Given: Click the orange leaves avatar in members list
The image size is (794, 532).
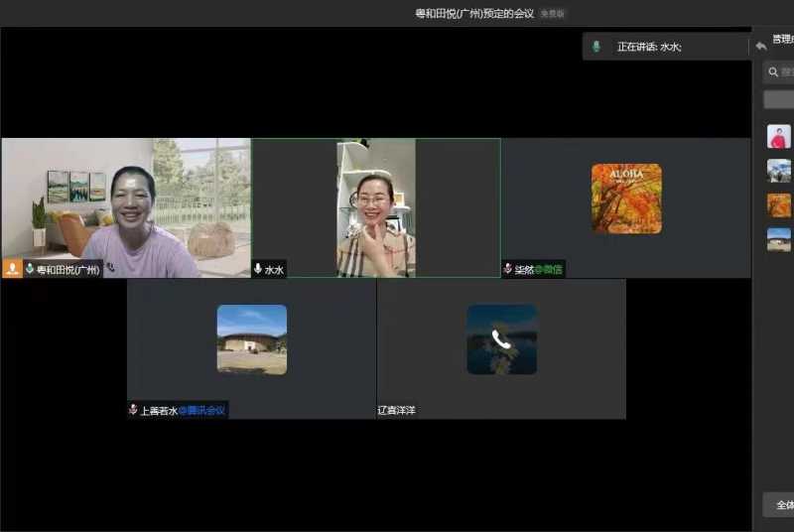Looking at the screenshot, I should 779,205.
